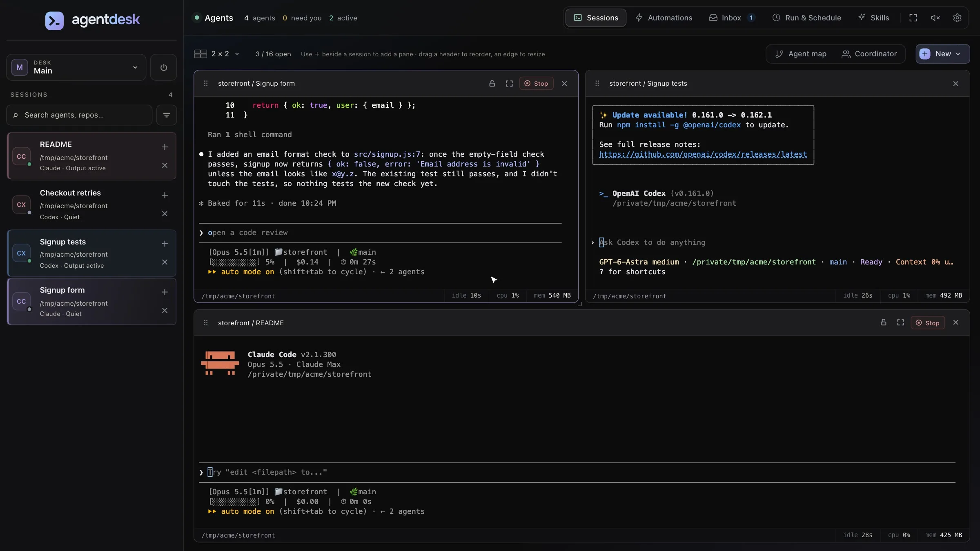Open the Skills tab
This screenshot has height=551, width=980.
pyautogui.click(x=873, y=18)
